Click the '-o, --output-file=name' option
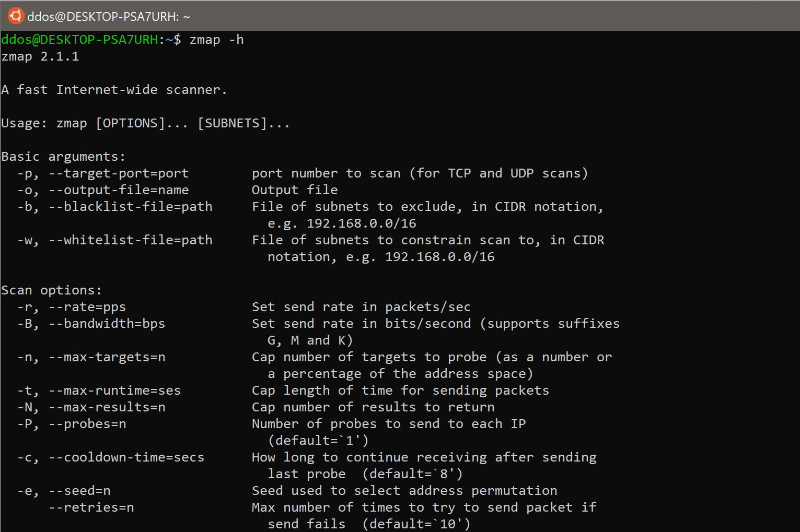Image resolution: width=800 pixels, height=532 pixels. coord(103,190)
